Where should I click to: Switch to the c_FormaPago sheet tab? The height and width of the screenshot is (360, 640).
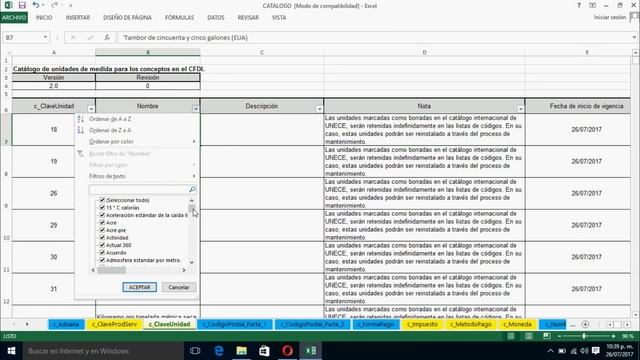tap(376, 324)
